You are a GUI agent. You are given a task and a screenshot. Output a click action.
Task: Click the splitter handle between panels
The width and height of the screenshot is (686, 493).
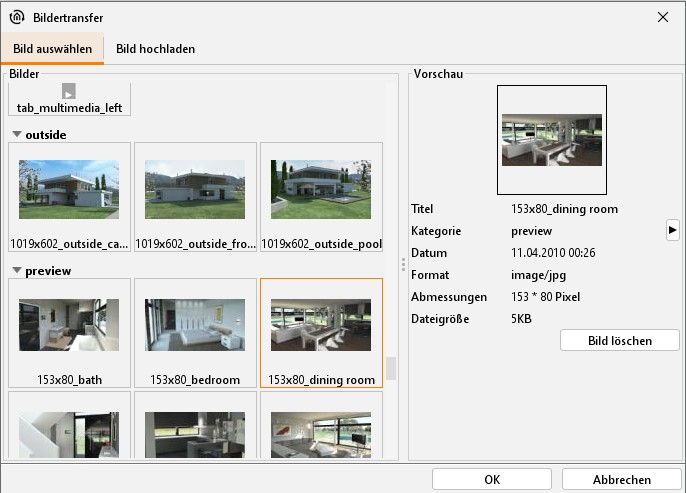(403, 265)
